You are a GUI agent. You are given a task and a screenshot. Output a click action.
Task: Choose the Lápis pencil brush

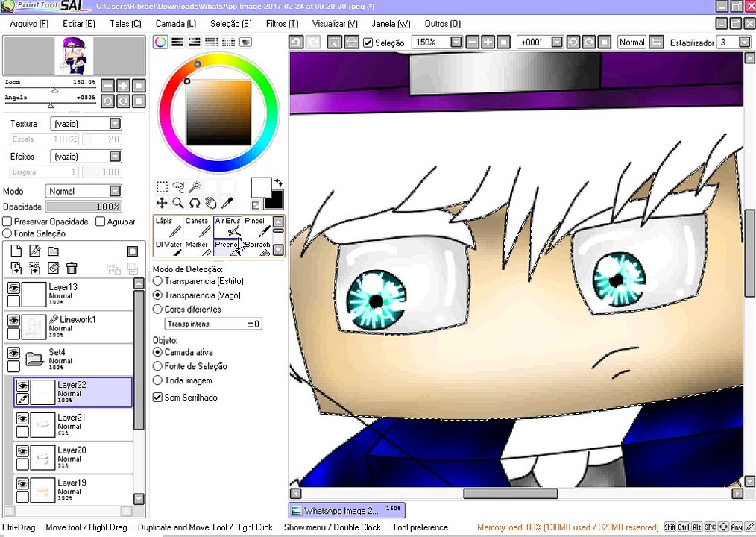point(168,227)
